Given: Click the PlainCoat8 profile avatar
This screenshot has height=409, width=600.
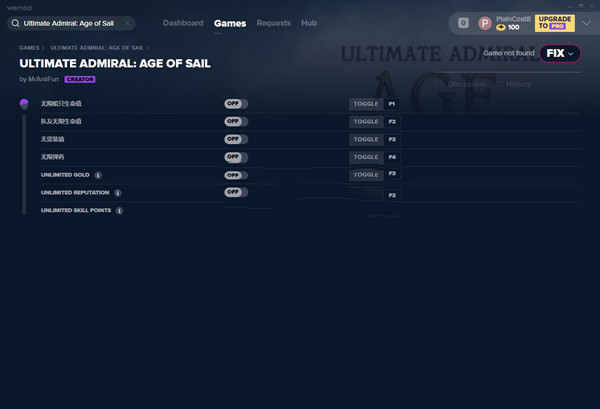Looking at the screenshot, I should click(x=484, y=23).
